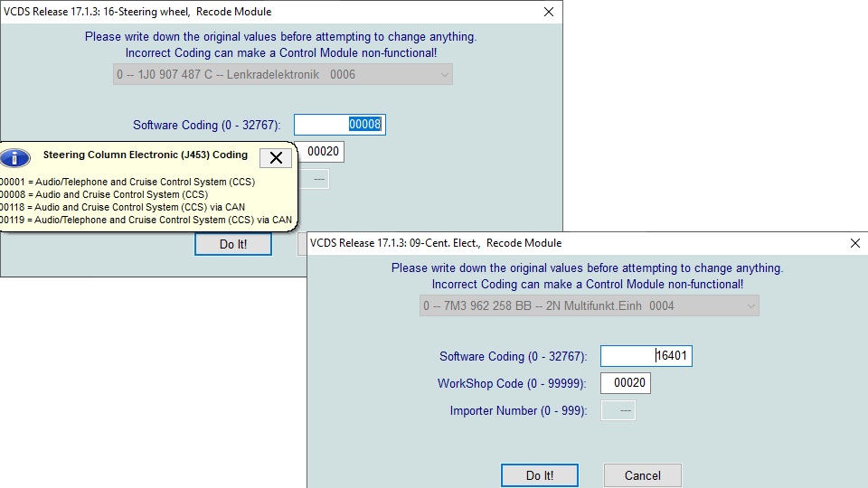The width and height of the screenshot is (868, 488).
Task: Close the Steering Column Electronic coding balloon
Action: click(x=276, y=158)
